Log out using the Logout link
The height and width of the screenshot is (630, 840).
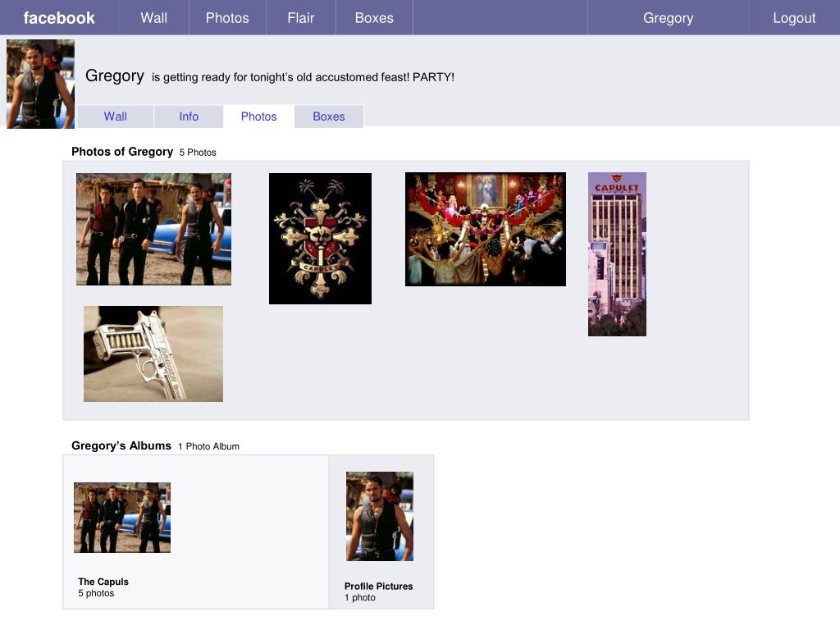coord(794,18)
